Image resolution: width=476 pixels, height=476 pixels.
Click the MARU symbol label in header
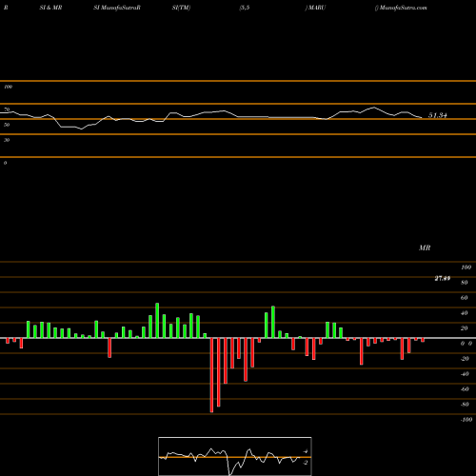[x=315, y=8]
